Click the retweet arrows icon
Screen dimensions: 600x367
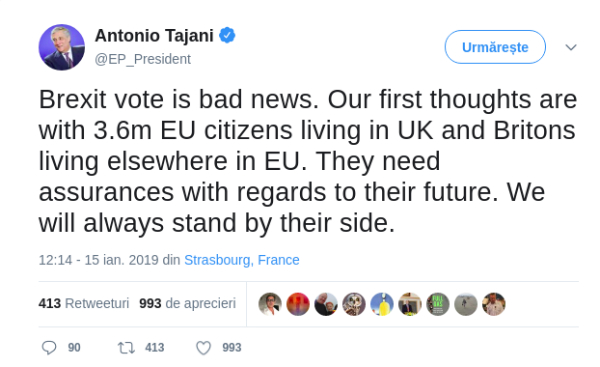pos(126,347)
